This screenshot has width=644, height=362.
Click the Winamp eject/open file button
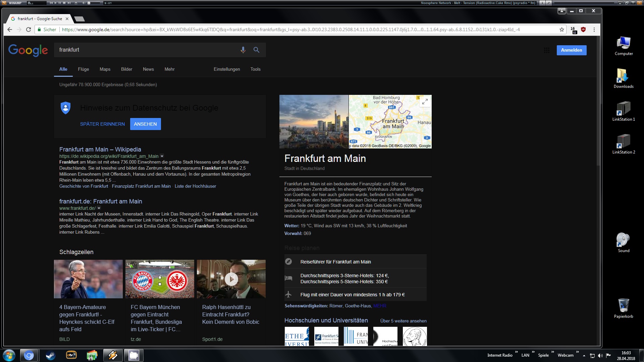75,3
